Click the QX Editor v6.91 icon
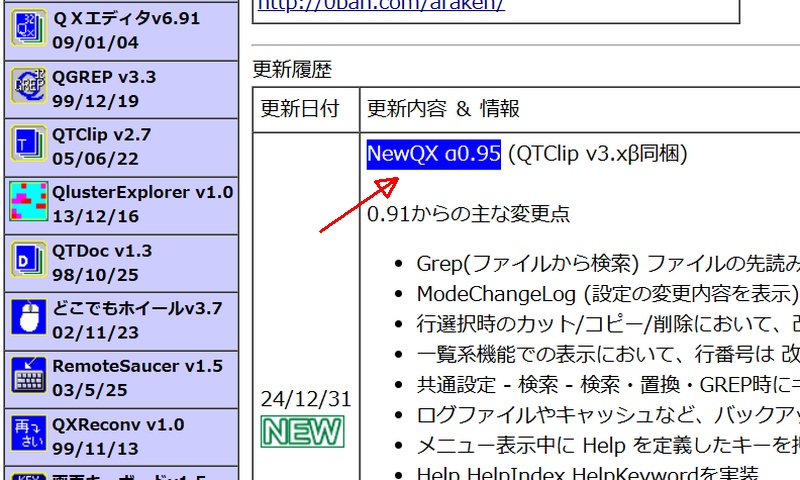 (28, 28)
